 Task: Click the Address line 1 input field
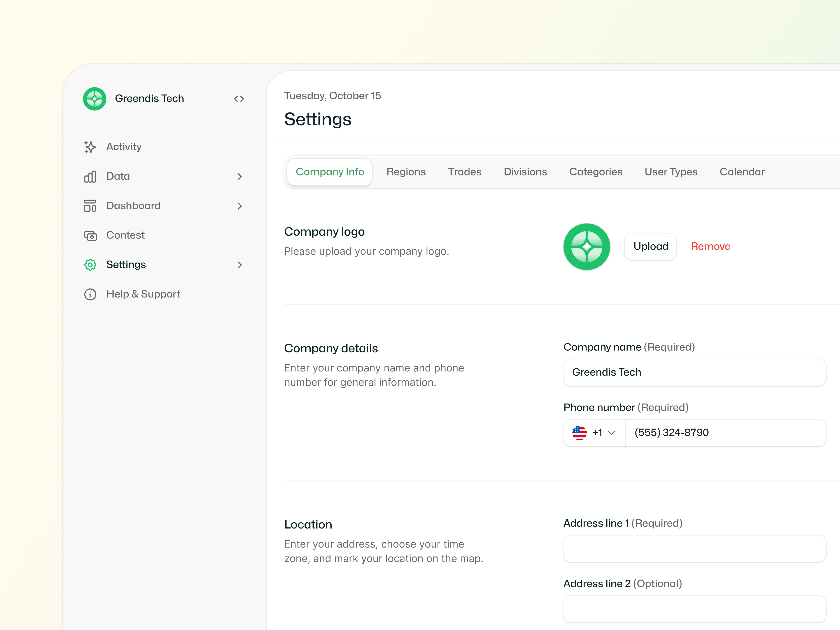click(694, 548)
